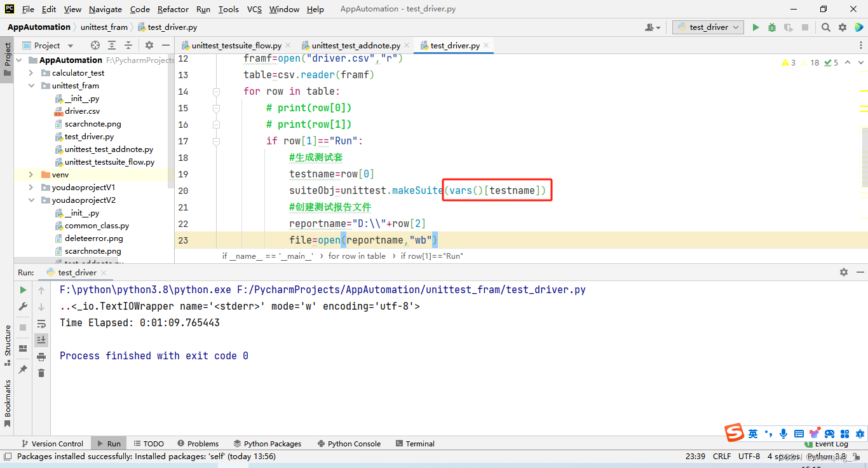
Task: Toggle Soft-Wrap in the Run console
Action: coord(41,324)
